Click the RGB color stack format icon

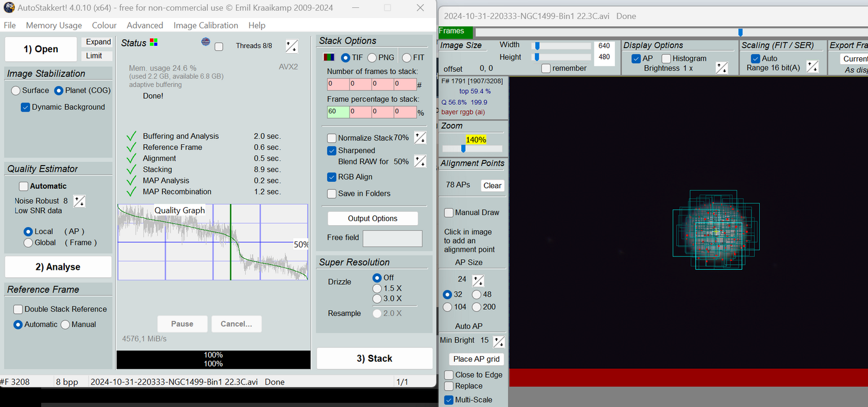[328, 57]
